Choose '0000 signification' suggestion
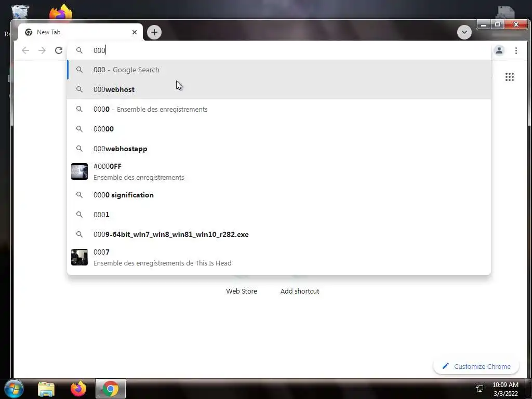The image size is (532, 399). coord(279,195)
